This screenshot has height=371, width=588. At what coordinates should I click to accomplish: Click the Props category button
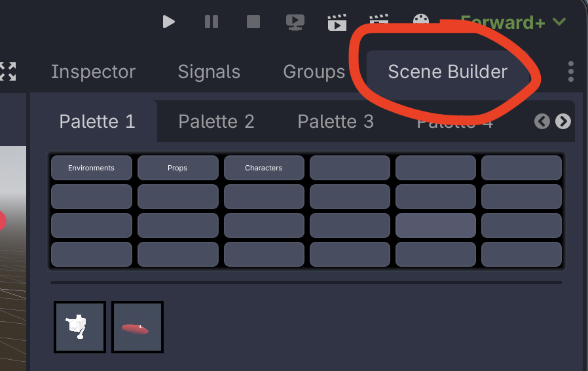pos(177,168)
